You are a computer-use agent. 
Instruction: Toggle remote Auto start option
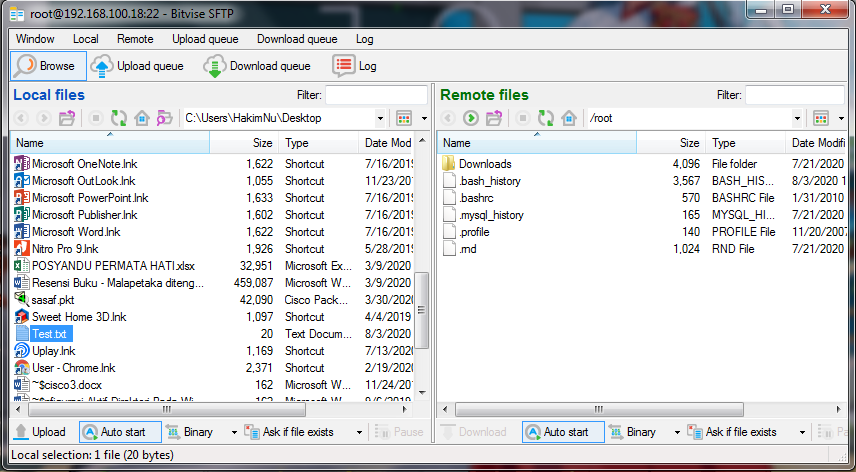(x=563, y=432)
